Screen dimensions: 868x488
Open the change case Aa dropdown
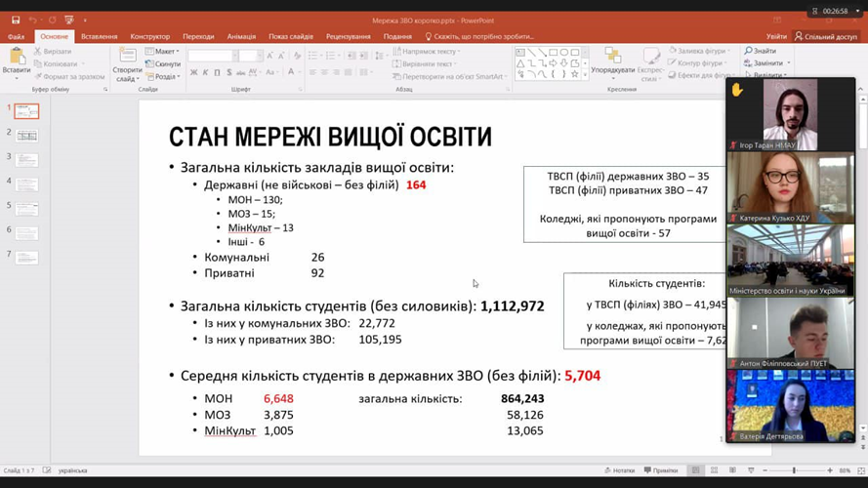[x=271, y=72]
